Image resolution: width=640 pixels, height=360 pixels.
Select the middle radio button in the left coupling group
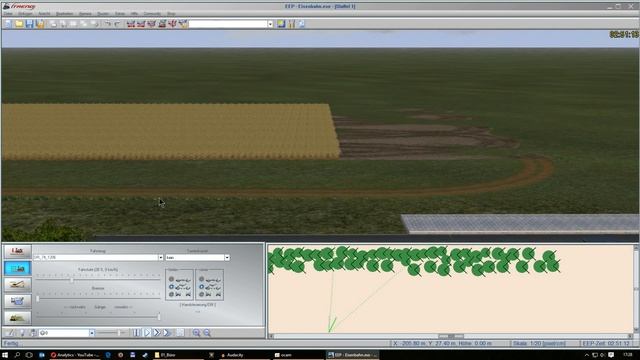(171, 287)
